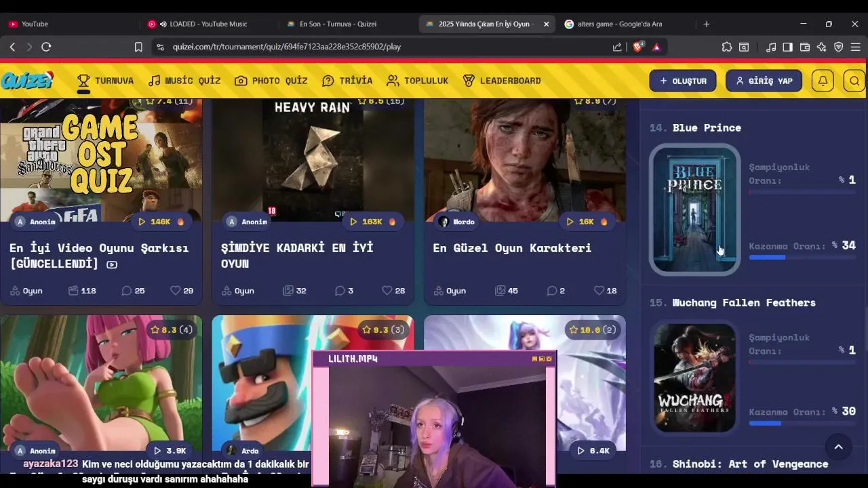The width and height of the screenshot is (868, 488).
Task: Click the address bar URL field
Action: [x=380, y=47]
